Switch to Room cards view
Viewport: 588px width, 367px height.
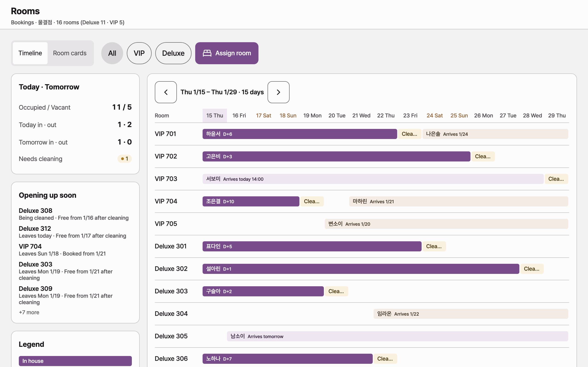tap(70, 53)
